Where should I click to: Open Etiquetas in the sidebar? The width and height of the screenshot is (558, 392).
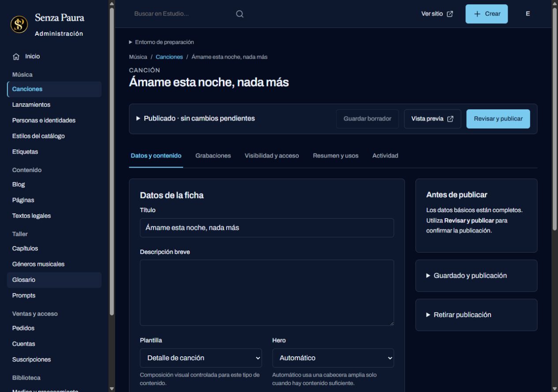point(54,152)
